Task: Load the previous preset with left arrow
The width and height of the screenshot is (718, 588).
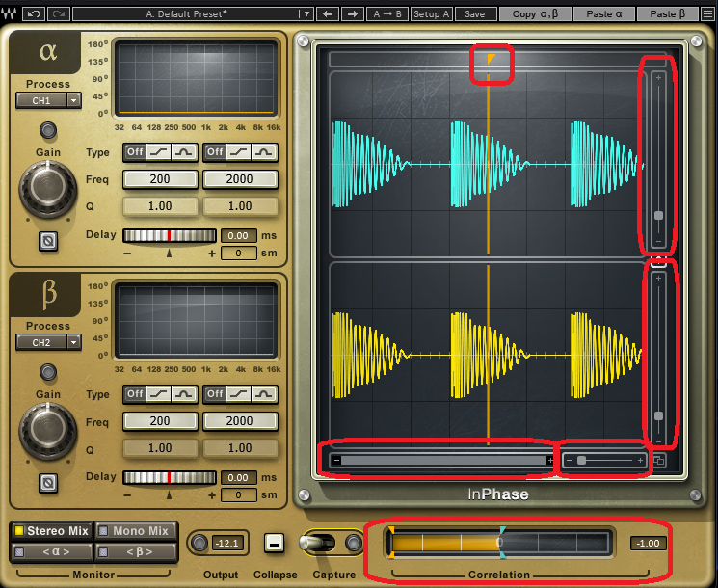Action: (329, 13)
